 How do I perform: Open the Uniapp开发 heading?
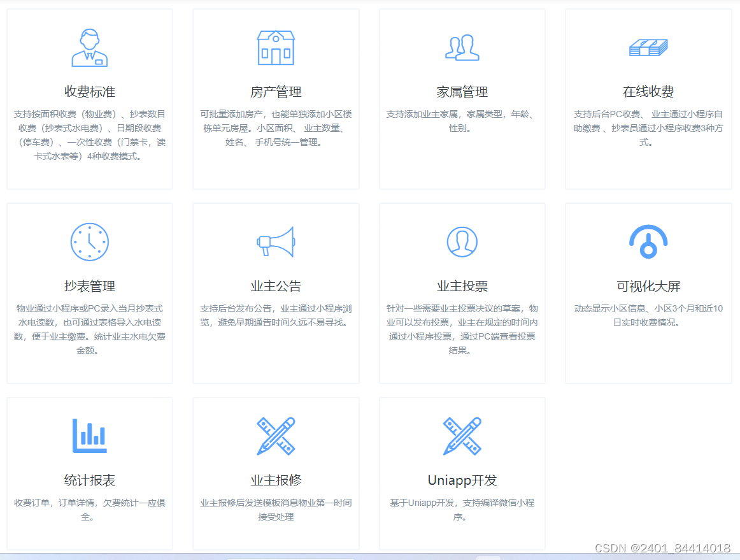462,479
